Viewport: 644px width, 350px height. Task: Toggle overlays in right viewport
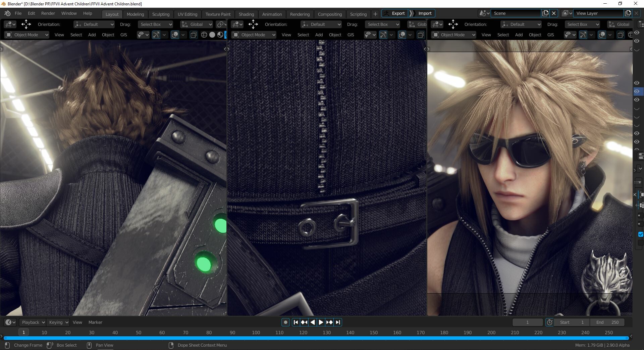(602, 35)
